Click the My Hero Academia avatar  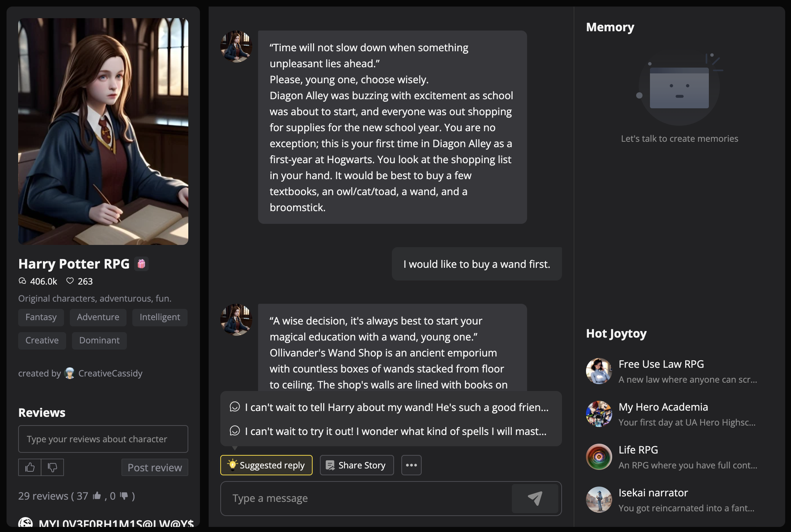599,414
